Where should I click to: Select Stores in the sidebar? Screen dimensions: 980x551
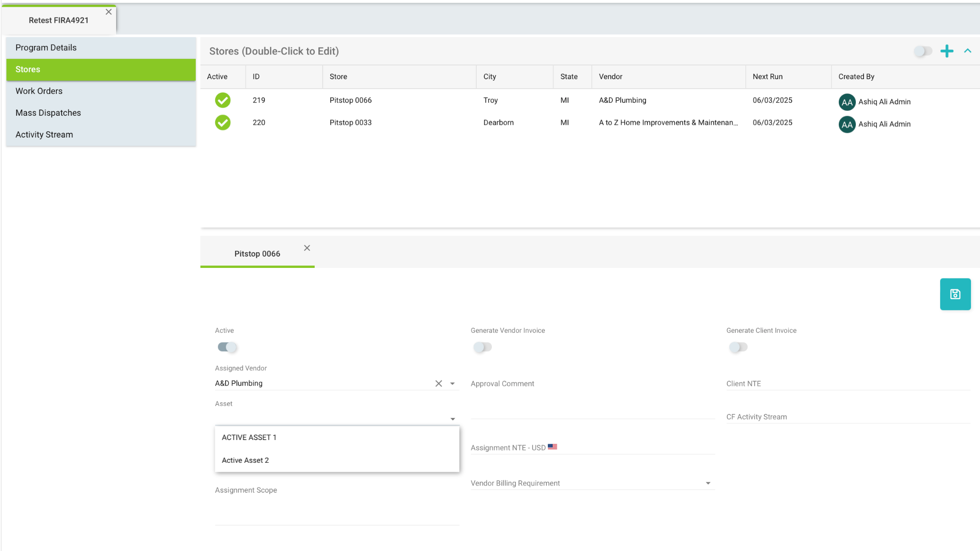(x=101, y=69)
